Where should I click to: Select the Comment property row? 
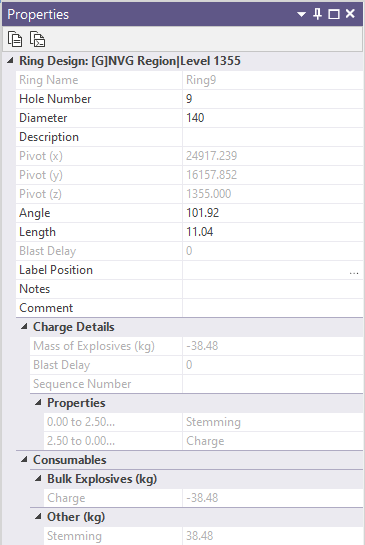point(189,308)
